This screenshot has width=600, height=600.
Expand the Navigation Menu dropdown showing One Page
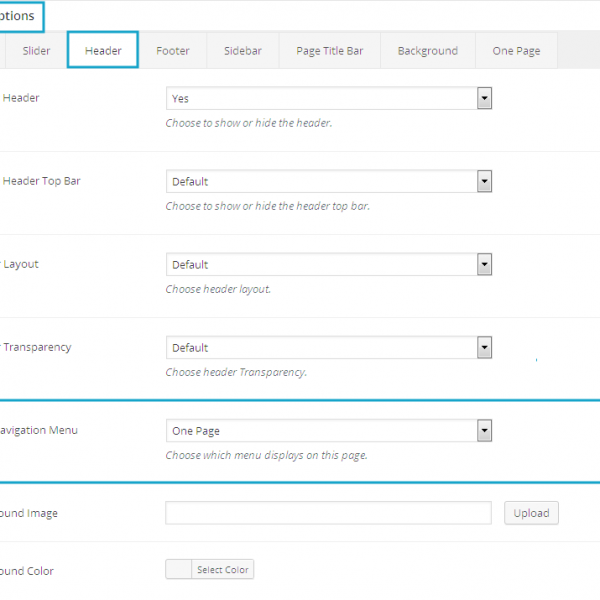pyautogui.click(x=328, y=431)
